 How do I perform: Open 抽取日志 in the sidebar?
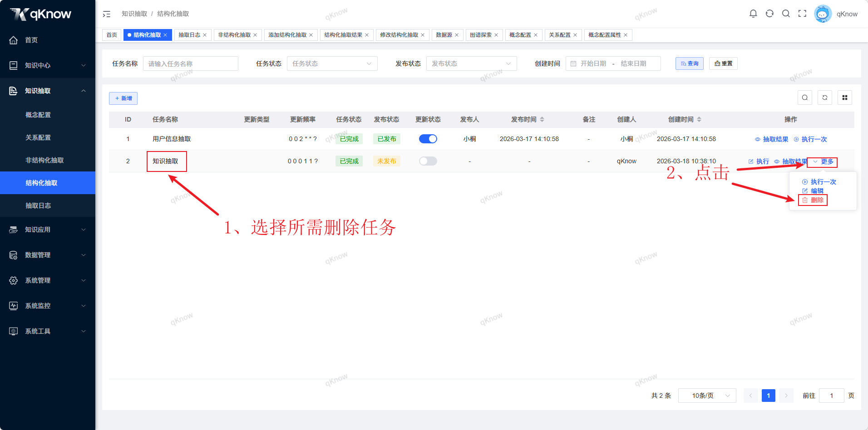tap(48, 205)
